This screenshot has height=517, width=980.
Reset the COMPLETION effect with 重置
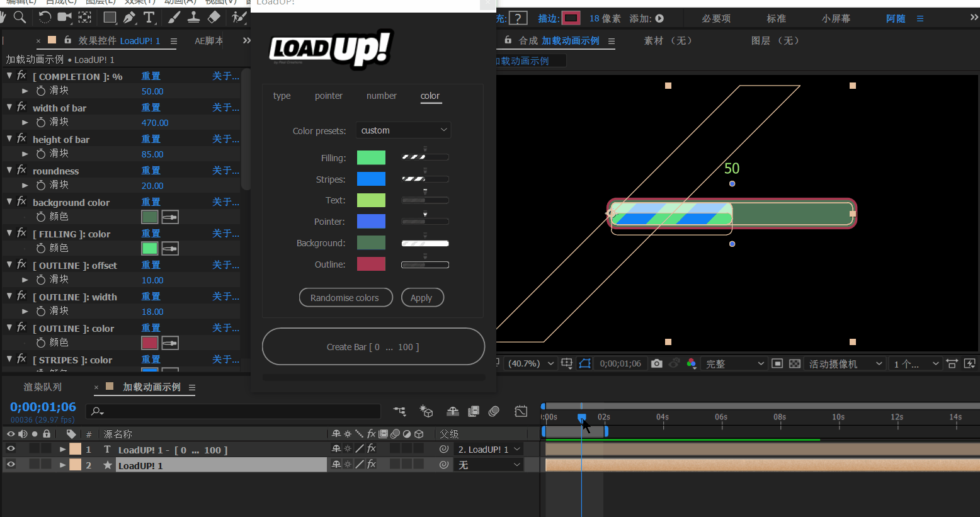pos(151,76)
